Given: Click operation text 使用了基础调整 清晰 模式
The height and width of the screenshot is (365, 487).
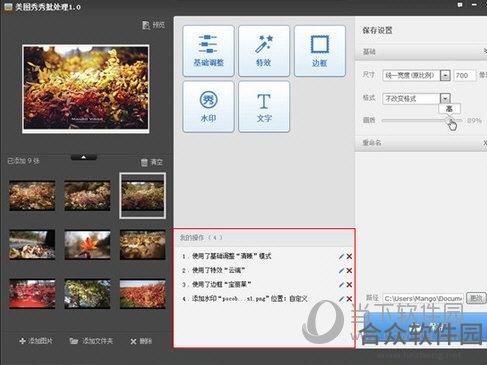Looking at the screenshot, I should (x=232, y=256).
